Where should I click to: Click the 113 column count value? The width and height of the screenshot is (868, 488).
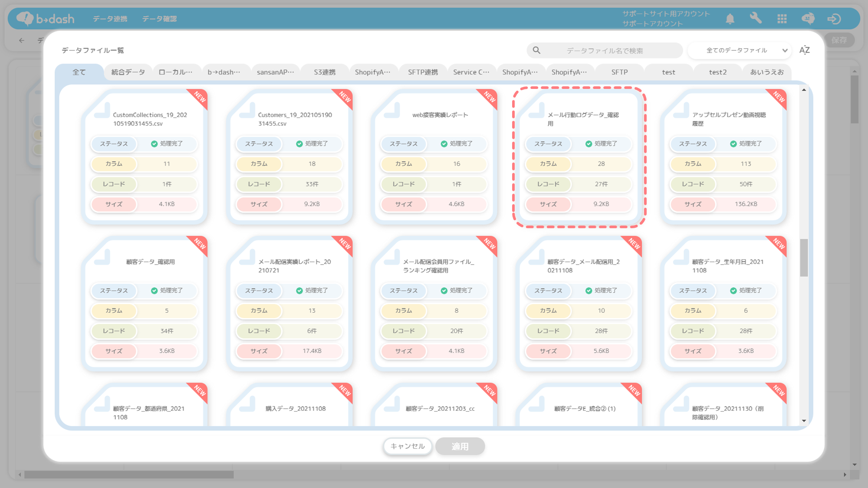click(x=746, y=164)
